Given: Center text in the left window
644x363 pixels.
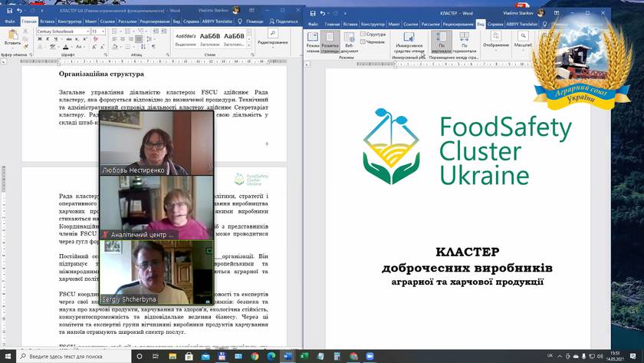Looking at the screenshot, I should pyautogui.click(x=123, y=39).
